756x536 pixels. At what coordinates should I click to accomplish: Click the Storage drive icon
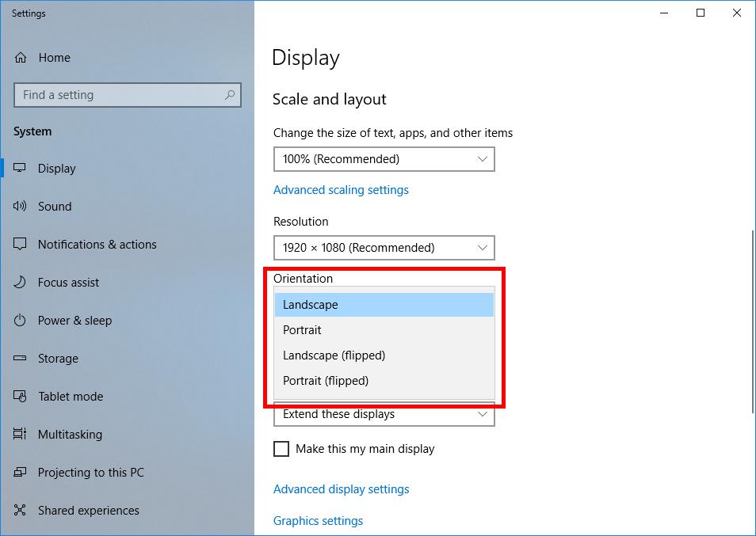coord(21,359)
